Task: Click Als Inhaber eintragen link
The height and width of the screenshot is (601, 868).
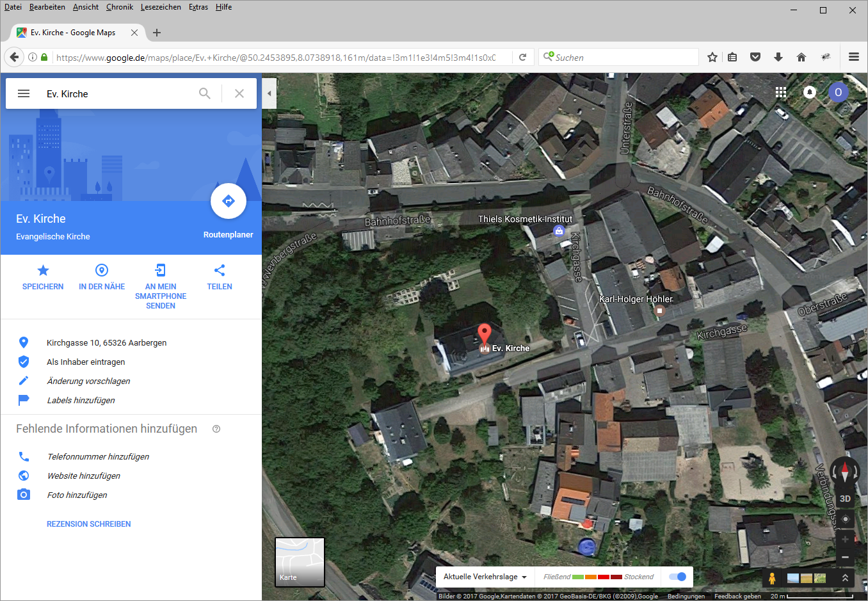Action: pos(86,362)
